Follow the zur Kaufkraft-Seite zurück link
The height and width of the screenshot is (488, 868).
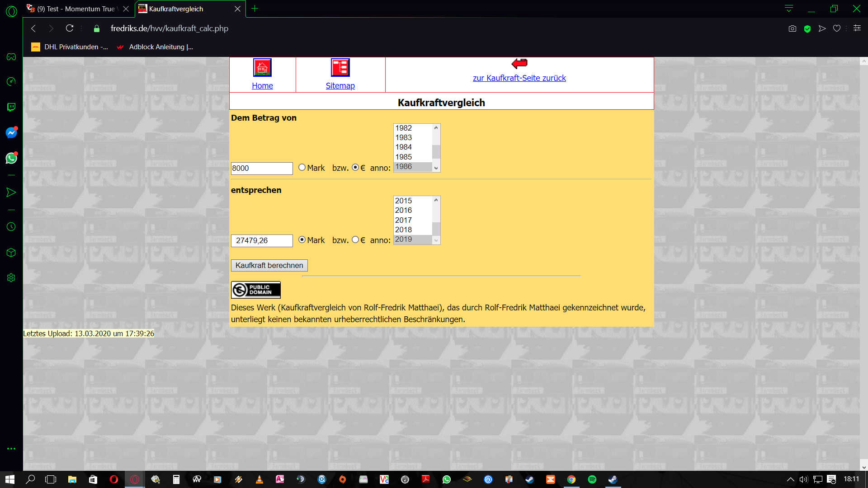pos(519,78)
